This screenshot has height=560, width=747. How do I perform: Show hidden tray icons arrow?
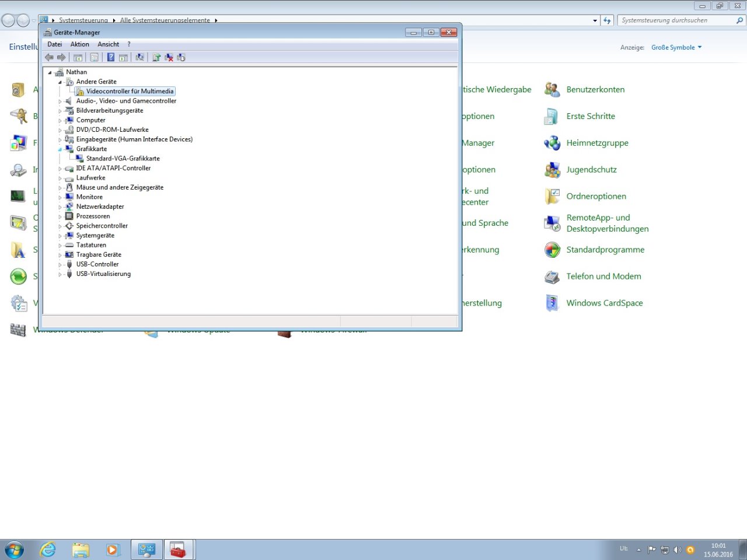click(x=638, y=549)
